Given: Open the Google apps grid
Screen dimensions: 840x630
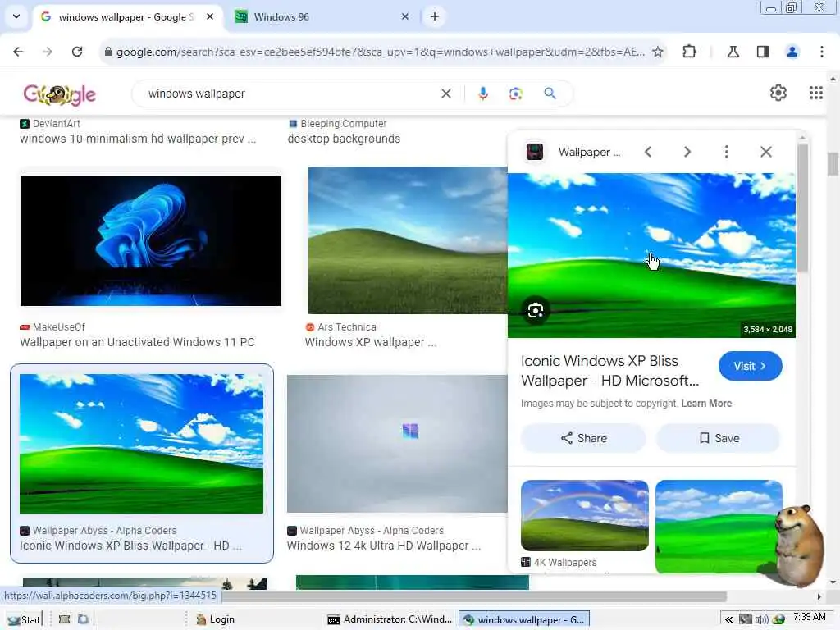Looking at the screenshot, I should (815, 93).
